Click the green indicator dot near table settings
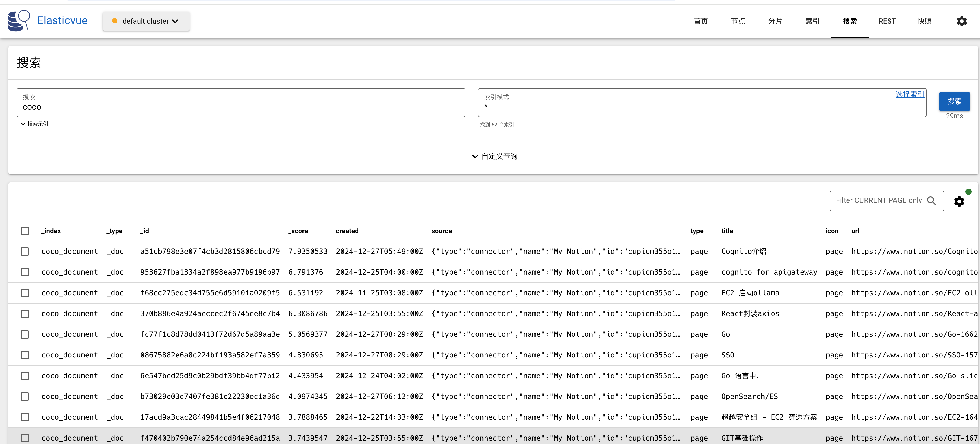The width and height of the screenshot is (980, 444). click(x=969, y=192)
